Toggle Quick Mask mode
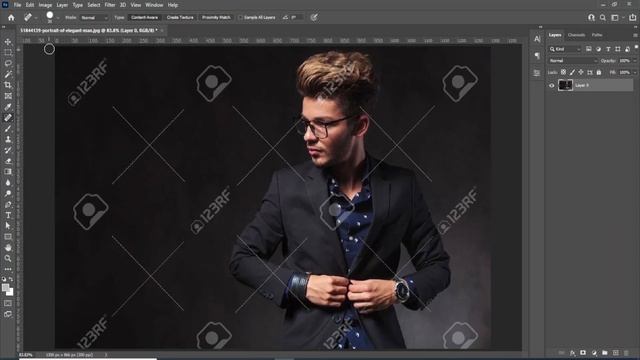Screen dimensions: 640x360 [8, 303]
